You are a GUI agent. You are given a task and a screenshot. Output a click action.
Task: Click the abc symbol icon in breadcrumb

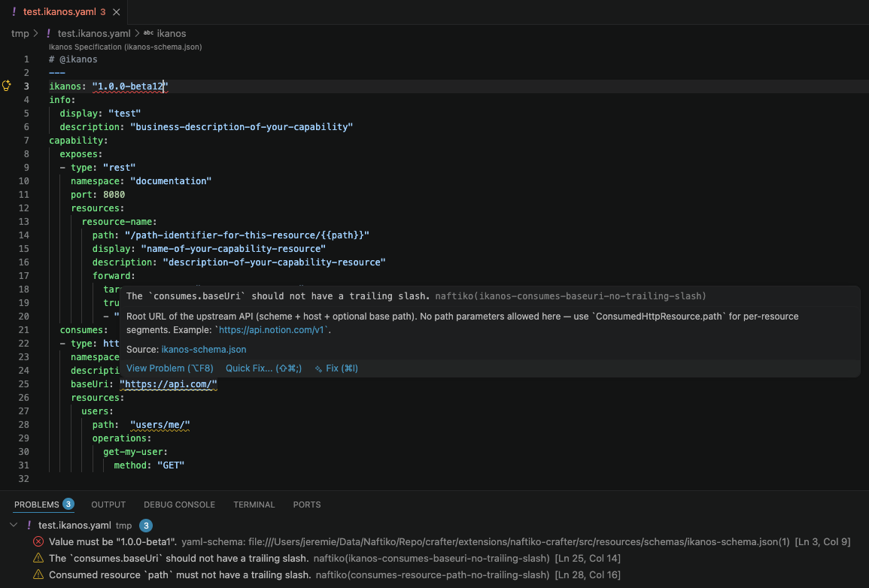coord(148,33)
